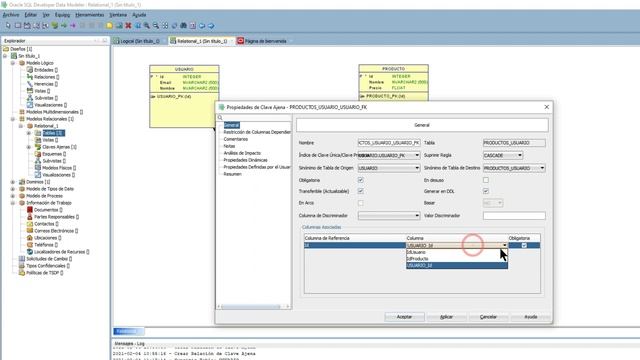Open Restricción de Columnas Dependientes section
The image size is (640, 360).
pos(257,132)
